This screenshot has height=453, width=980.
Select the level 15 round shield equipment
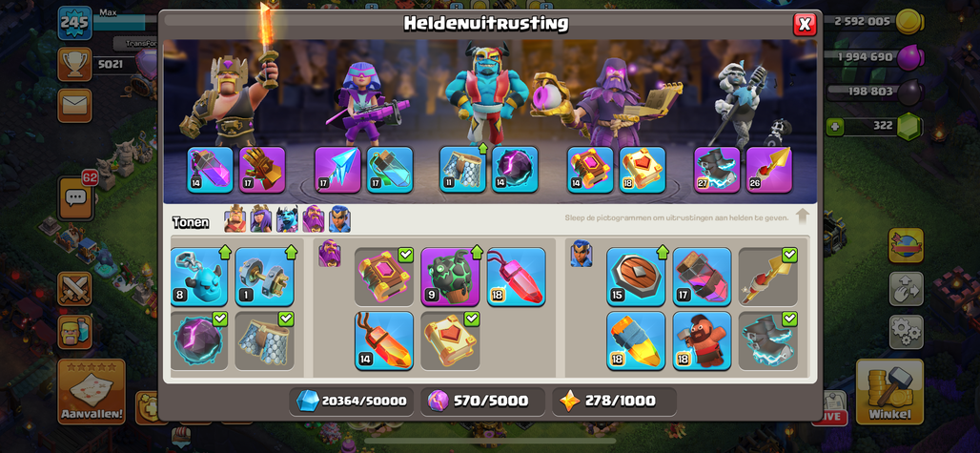(636, 277)
